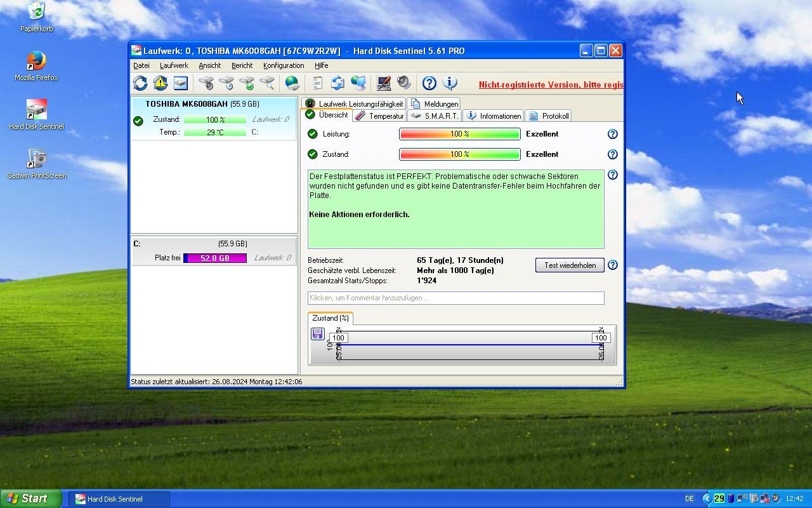
Task: Switch to the Meldungen tab
Action: tap(435, 104)
